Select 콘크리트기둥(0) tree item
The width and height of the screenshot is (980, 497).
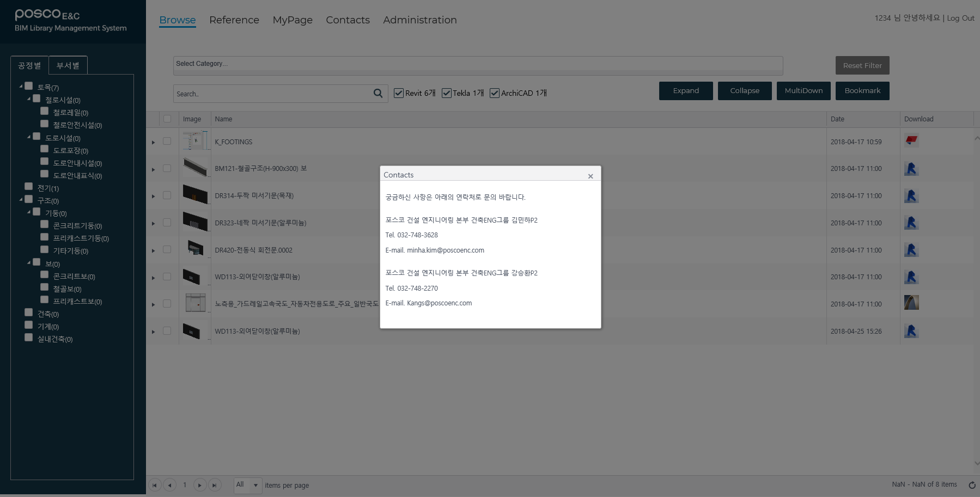[x=77, y=226]
